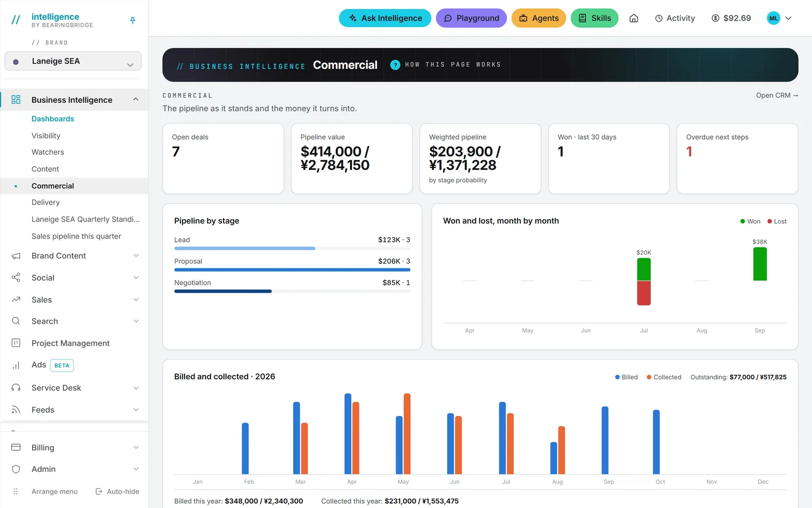Click the question mark help icon
This screenshot has height=508, width=812.
(395, 65)
